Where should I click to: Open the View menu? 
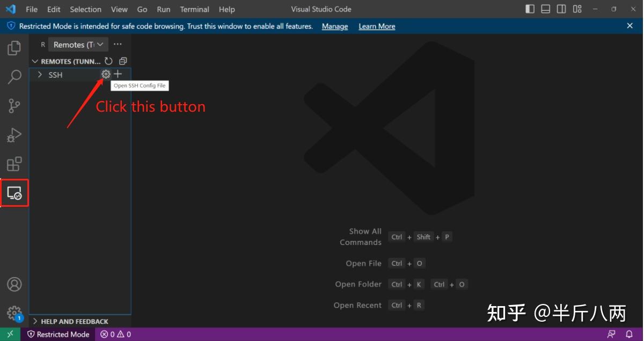[x=119, y=9]
